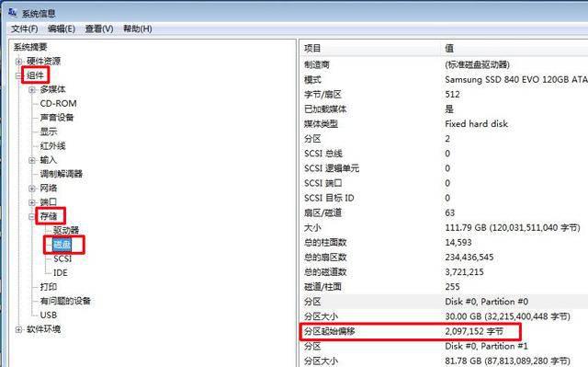Click the 81.78 GB partition size value

(x=507, y=361)
